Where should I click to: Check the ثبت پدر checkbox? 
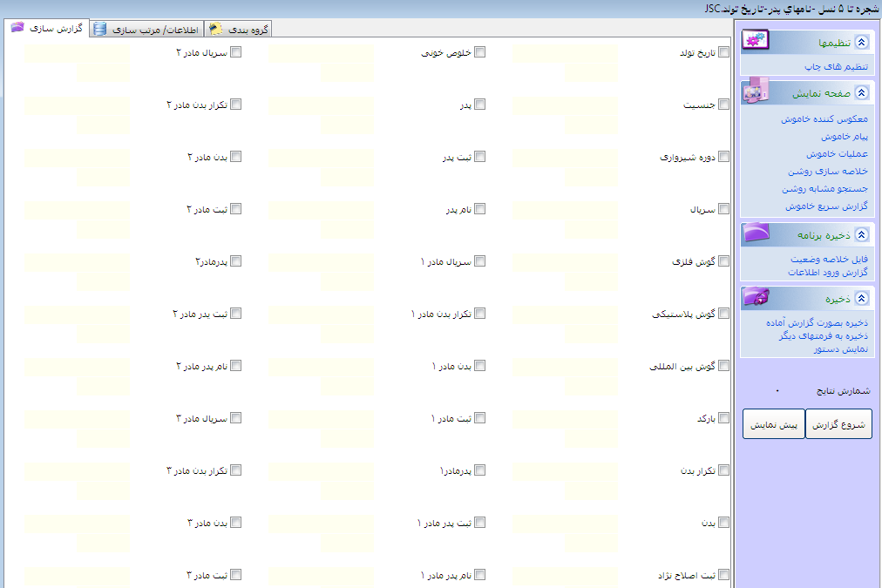click(x=480, y=156)
